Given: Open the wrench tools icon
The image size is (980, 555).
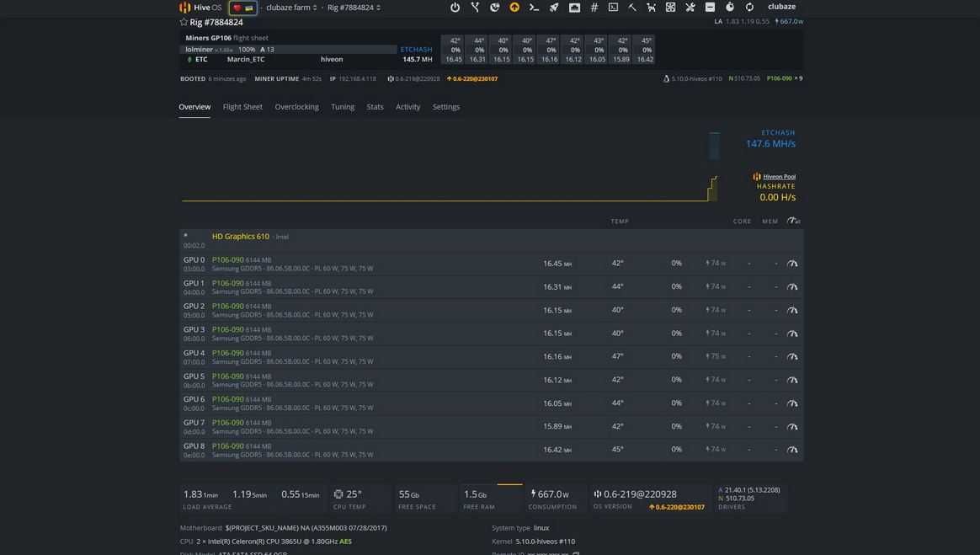Looking at the screenshot, I should (690, 8).
